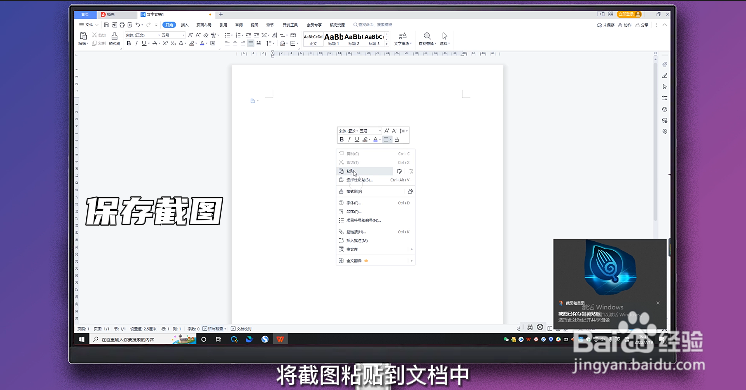Image resolution: width=746 pixels, height=390 pixels.
Task: Click the screenshot notification thumbnail image
Action: click(x=610, y=268)
